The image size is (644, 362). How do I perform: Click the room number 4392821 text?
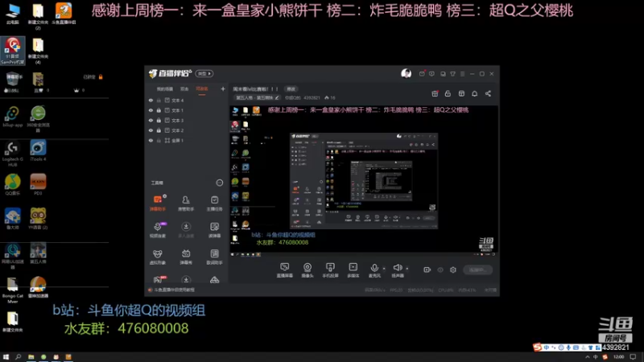tap(312, 97)
